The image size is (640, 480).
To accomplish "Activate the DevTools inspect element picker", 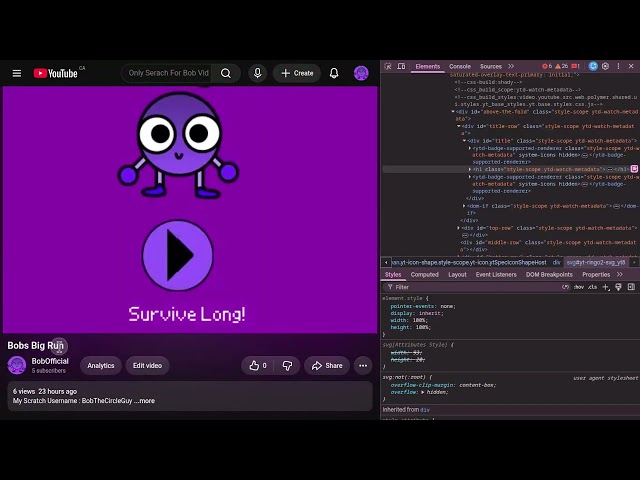I will [x=388, y=66].
